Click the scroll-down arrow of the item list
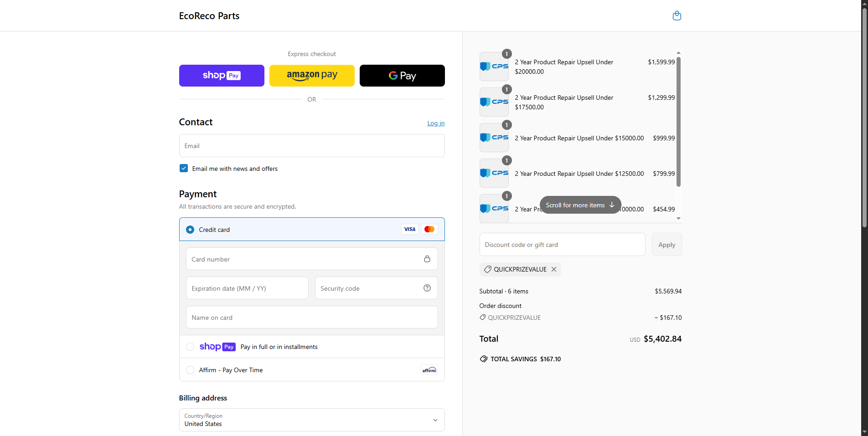 [678, 219]
